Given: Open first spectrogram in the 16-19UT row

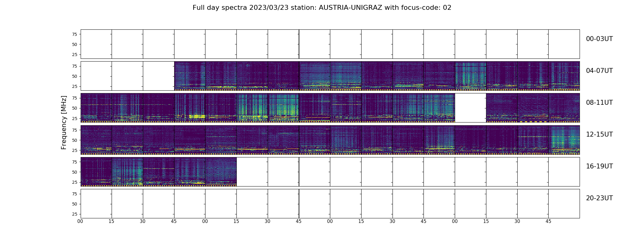Looking at the screenshot, I should click(x=96, y=171).
